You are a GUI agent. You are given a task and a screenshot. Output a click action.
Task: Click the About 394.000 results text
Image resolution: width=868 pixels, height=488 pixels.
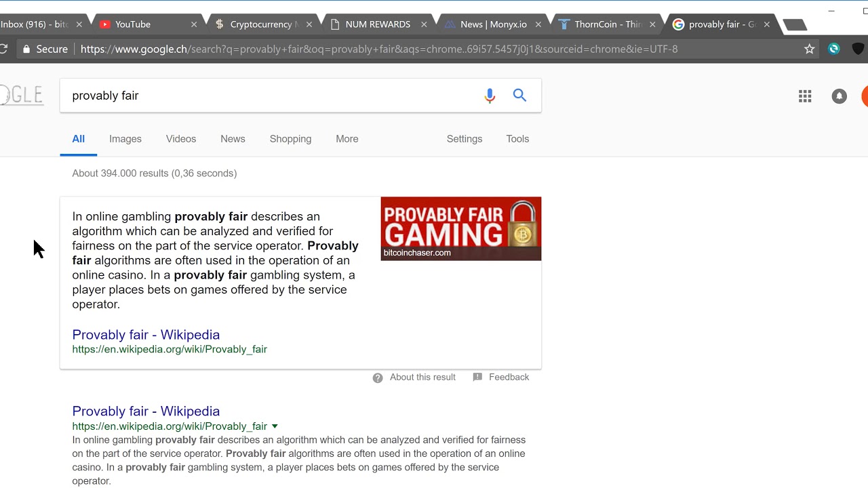point(155,174)
